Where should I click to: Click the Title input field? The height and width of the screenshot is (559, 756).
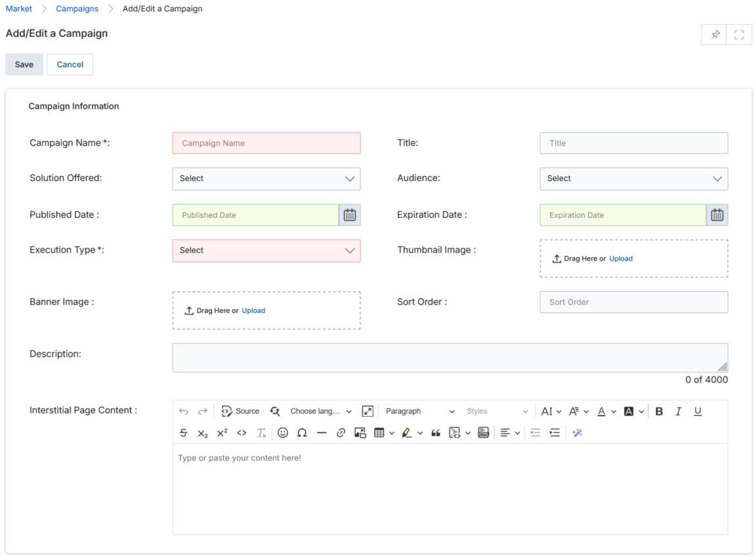(x=633, y=143)
